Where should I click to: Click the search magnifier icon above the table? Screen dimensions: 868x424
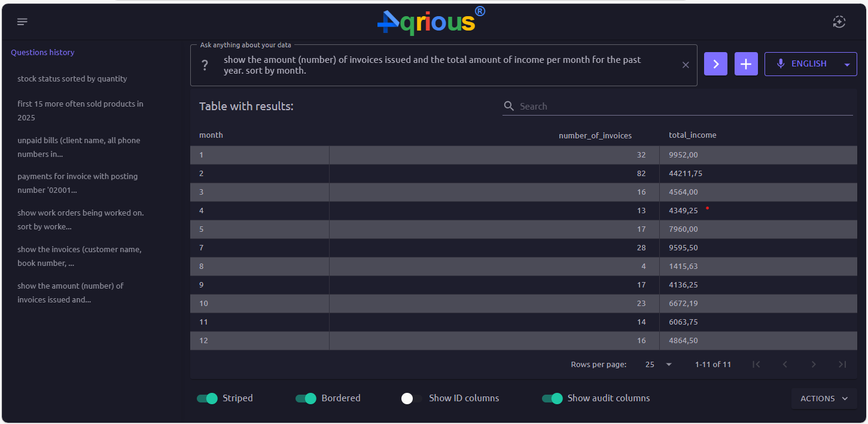[509, 106]
